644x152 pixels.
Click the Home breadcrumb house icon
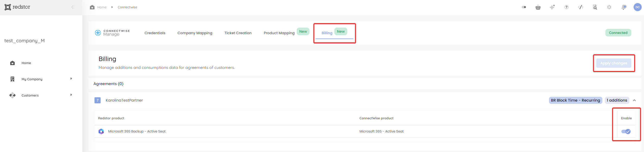pos(92,7)
